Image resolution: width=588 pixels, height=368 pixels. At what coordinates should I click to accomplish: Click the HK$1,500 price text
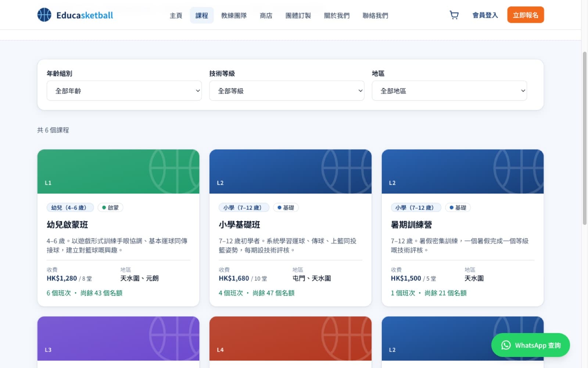coord(406,278)
